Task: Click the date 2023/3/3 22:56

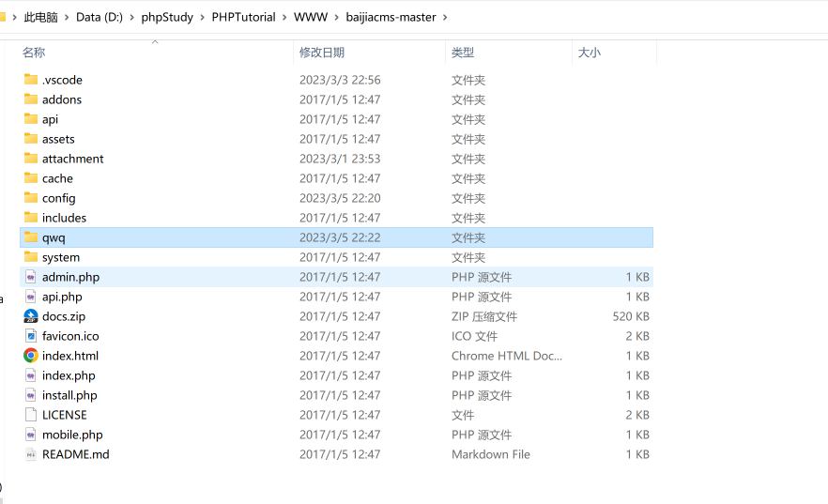Action: click(340, 80)
